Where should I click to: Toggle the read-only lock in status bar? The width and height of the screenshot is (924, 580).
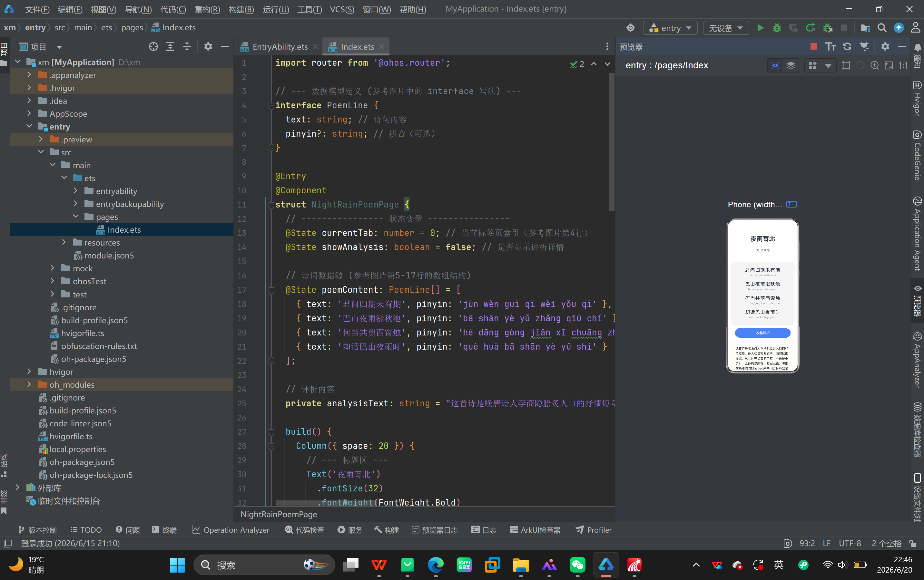pyautogui.click(x=913, y=543)
